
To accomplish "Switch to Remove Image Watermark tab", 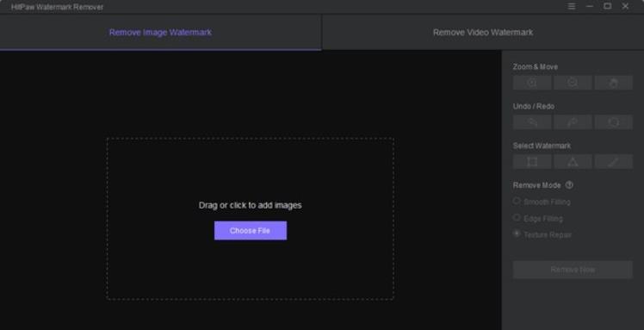I will [x=161, y=33].
